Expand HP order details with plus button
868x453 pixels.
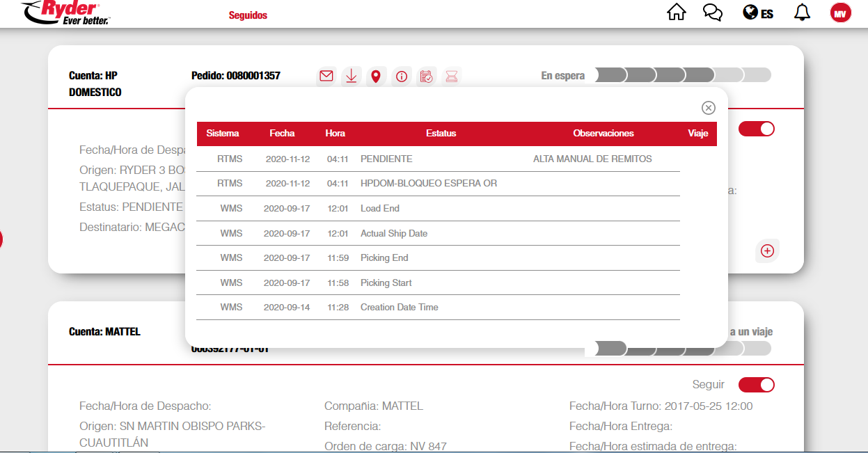(x=767, y=251)
